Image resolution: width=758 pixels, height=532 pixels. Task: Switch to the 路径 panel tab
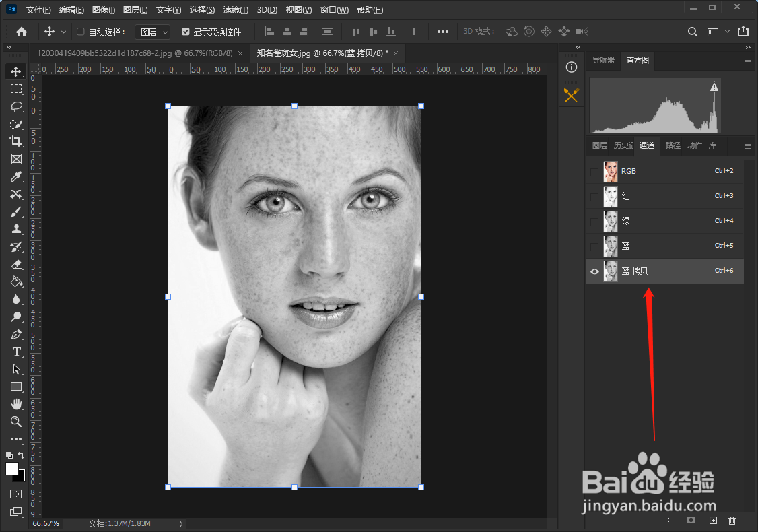(673, 145)
